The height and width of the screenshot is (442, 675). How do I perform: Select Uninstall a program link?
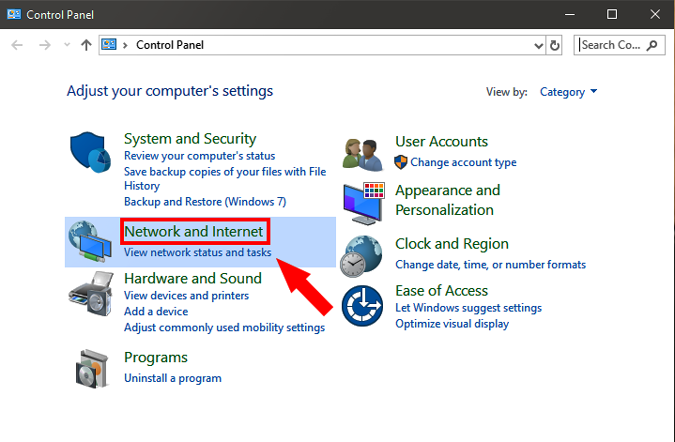click(172, 378)
